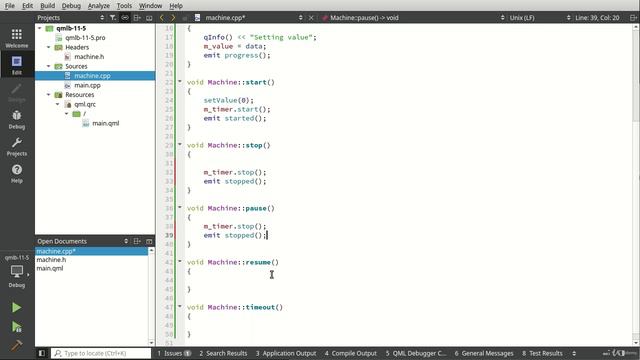
Task: Open the Welcome mode
Action: coord(17,38)
